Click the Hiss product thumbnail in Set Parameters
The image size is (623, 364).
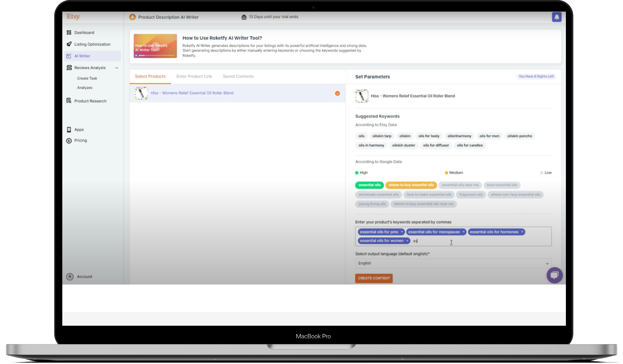tap(361, 96)
